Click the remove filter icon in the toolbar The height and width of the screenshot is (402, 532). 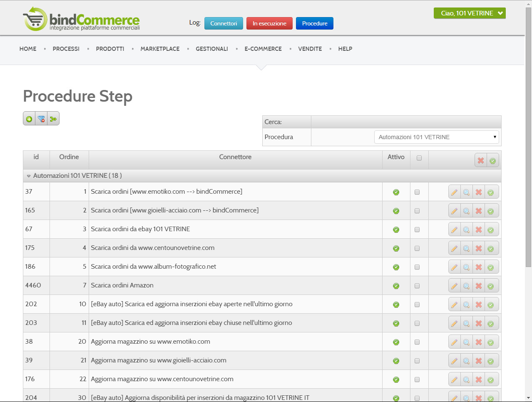click(x=41, y=119)
